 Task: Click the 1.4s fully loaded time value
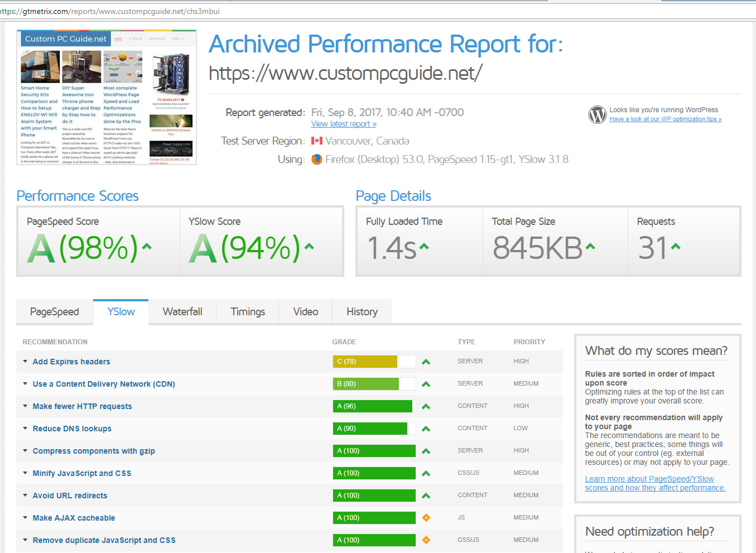[x=392, y=248]
